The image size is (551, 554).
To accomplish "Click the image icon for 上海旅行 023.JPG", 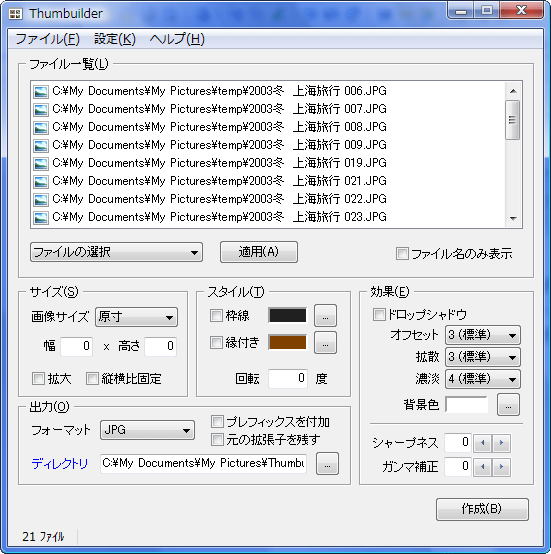I will (41, 218).
